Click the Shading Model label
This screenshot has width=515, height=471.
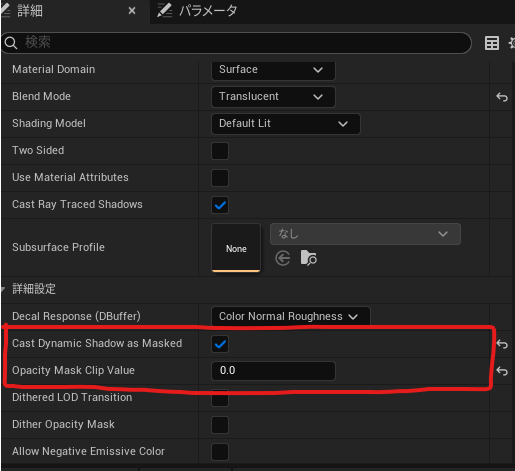pyautogui.click(x=49, y=123)
